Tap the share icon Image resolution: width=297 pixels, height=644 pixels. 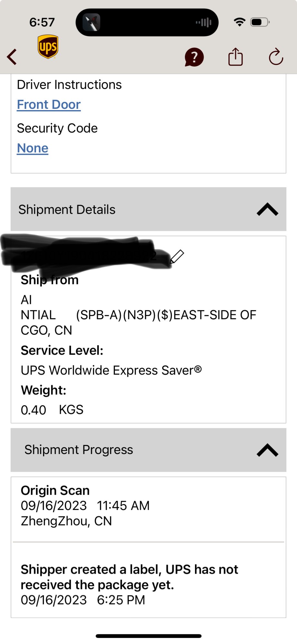236,57
